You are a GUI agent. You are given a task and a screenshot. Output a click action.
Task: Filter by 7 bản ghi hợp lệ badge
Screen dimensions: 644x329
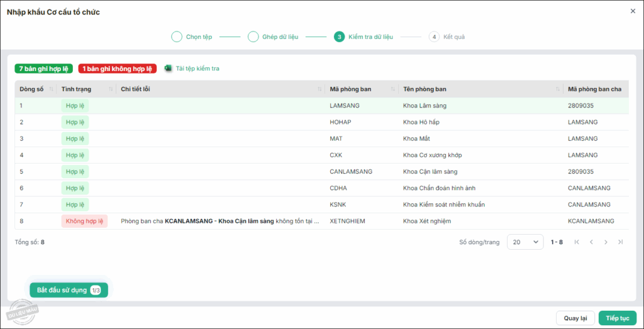pos(43,68)
